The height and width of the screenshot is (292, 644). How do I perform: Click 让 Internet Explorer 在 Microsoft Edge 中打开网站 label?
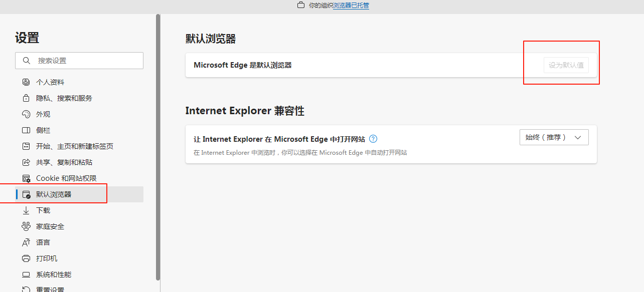pos(279,139)
